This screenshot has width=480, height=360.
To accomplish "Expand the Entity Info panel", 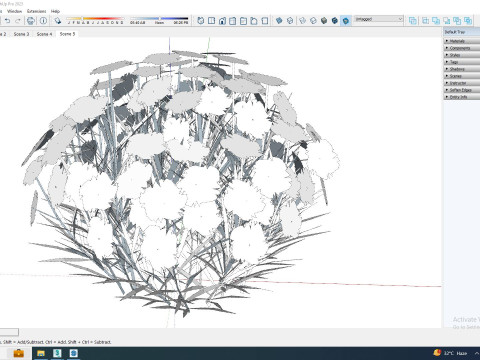I will tap(462, 97).
